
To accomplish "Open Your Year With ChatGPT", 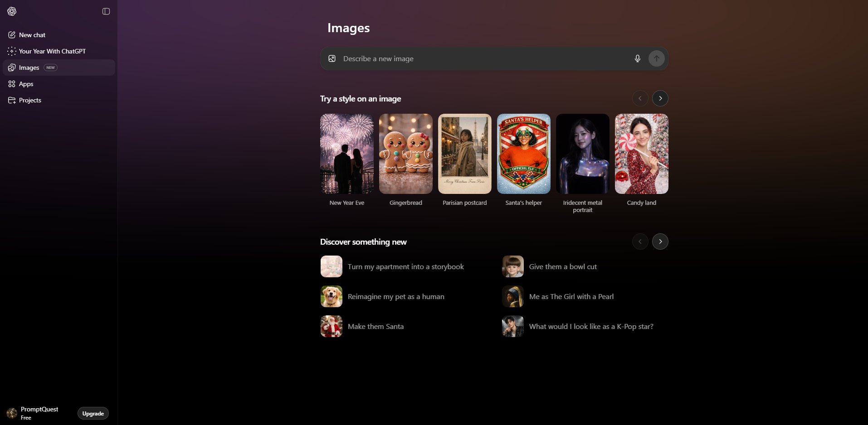I will (x=52, y=51).
